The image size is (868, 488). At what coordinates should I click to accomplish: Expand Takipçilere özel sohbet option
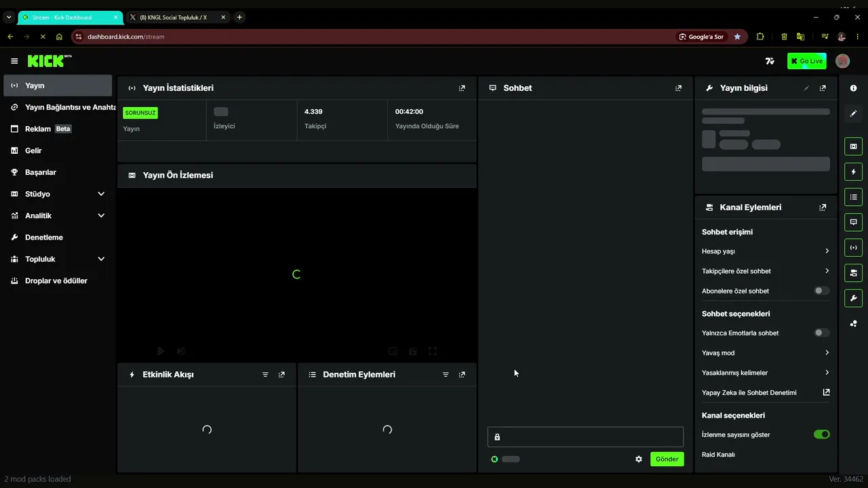(766, 271)
